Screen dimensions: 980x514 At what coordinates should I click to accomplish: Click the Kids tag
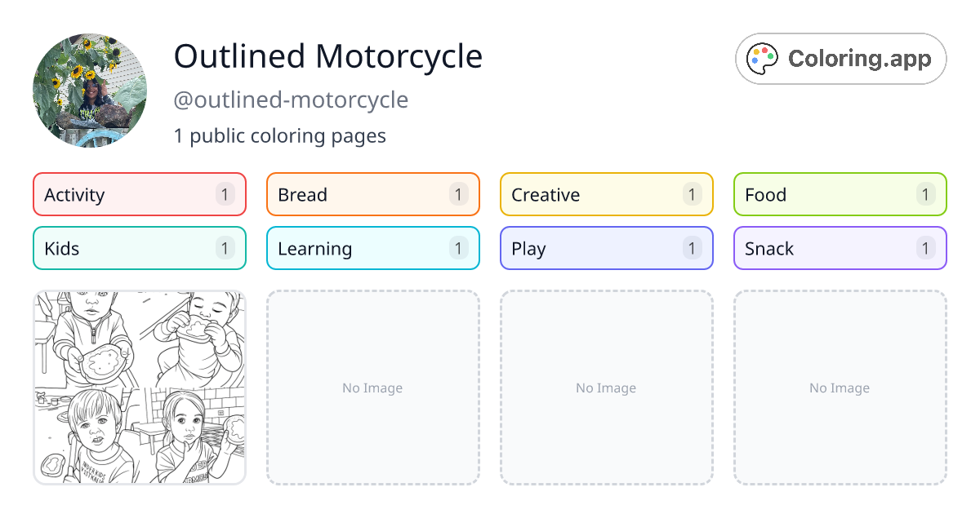coord(139,248)
